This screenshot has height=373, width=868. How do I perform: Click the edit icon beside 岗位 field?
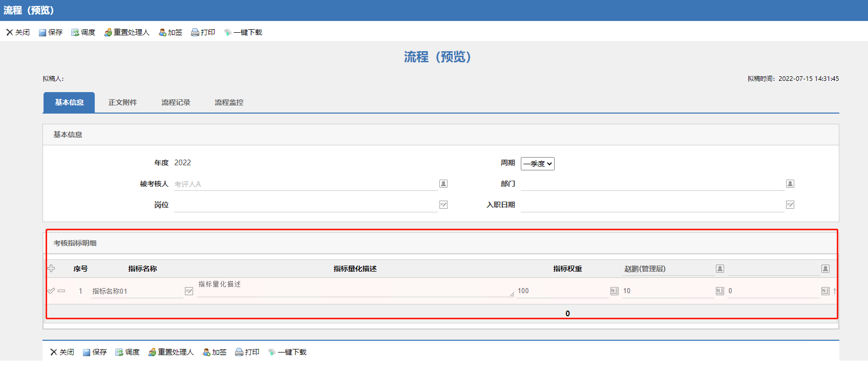tap(443, 205)
